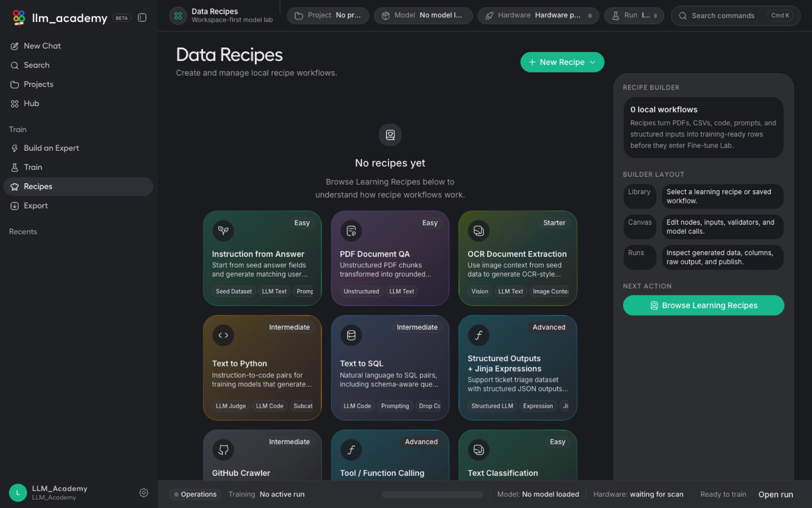Screen dimensions: 812x508
Task: Open the Text to SQL recipe card
Action: [390, 368]
